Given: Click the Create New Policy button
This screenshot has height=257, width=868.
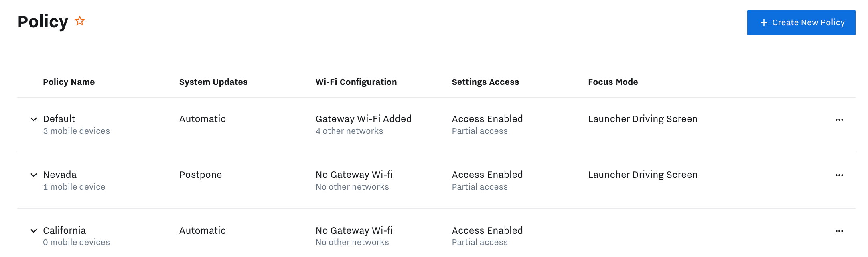Looking at the screenshot, I should click(801, 22).
